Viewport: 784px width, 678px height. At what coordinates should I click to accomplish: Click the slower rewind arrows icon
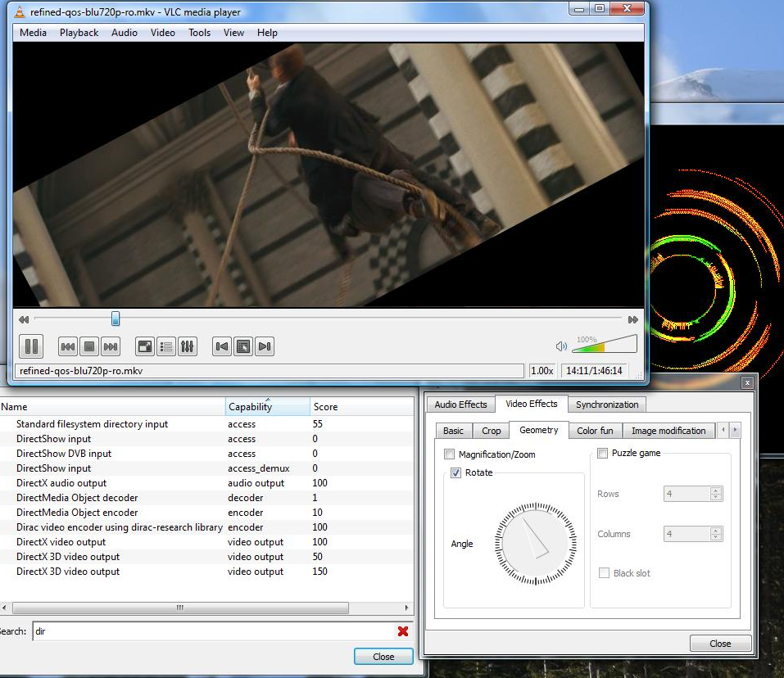click(x=24, y=319)
